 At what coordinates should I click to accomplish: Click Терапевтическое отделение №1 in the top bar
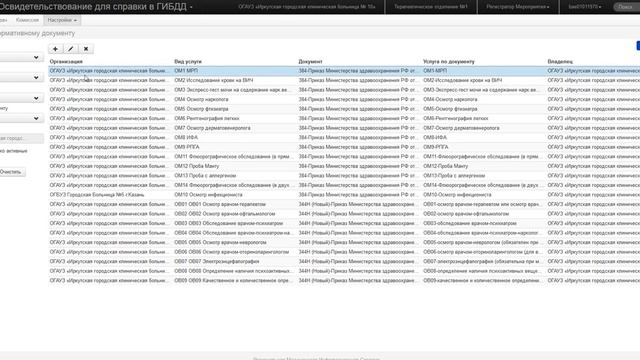(431, 7)
